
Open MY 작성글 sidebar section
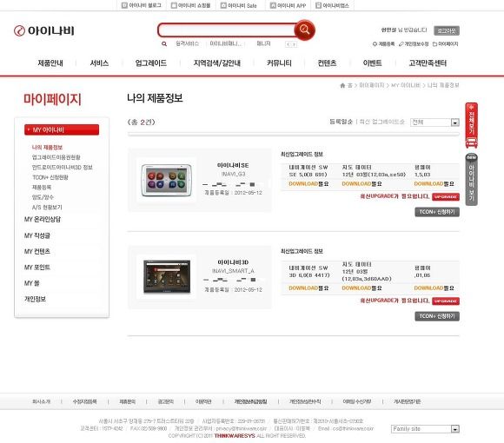37,235
